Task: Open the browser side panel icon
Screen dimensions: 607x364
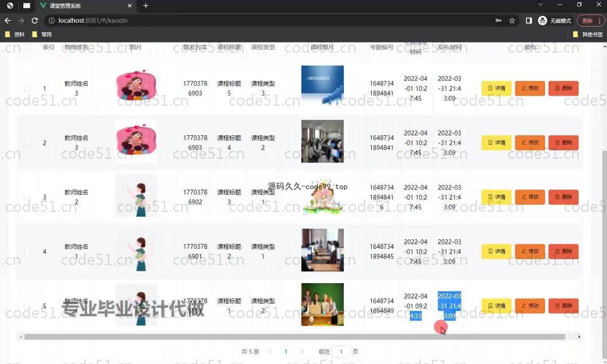Action: (x=529, y=20)
